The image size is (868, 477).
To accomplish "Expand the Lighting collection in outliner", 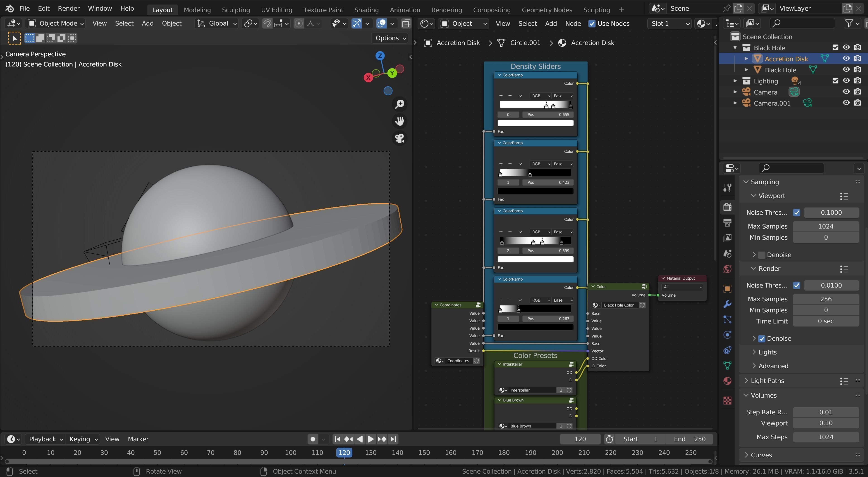I will [735, 81].
